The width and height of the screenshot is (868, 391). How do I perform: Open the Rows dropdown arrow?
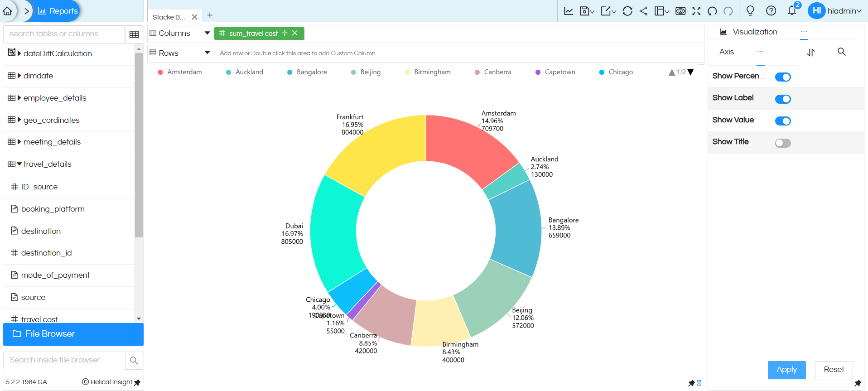point(207,53)
